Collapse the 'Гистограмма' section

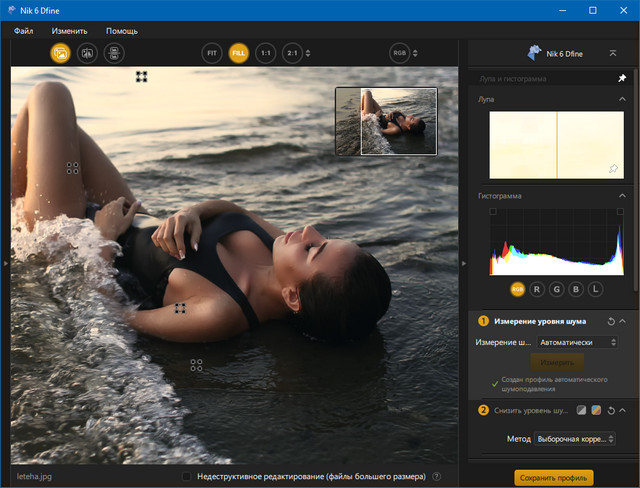622,196
